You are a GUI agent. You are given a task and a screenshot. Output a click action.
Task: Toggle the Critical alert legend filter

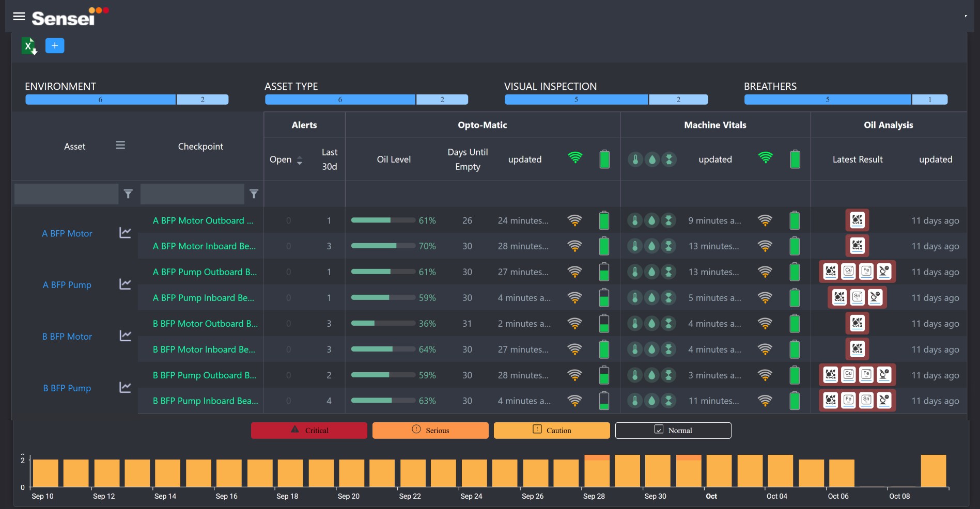click(x=309, y=431)
